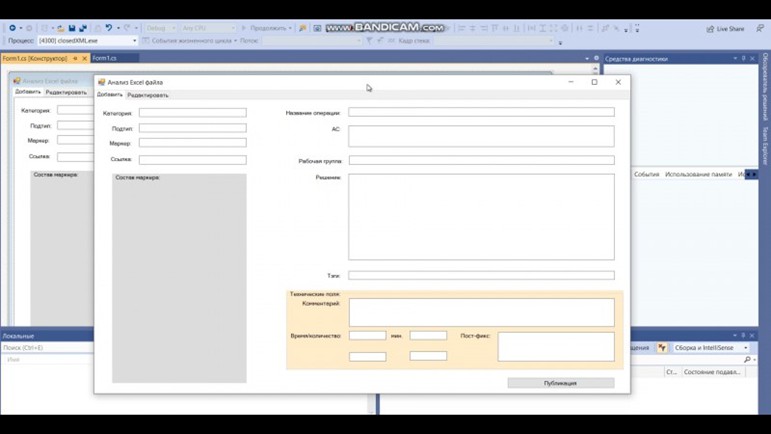Click the Поиск (Ctrl+E) box in Локальные

pos(47,347)
